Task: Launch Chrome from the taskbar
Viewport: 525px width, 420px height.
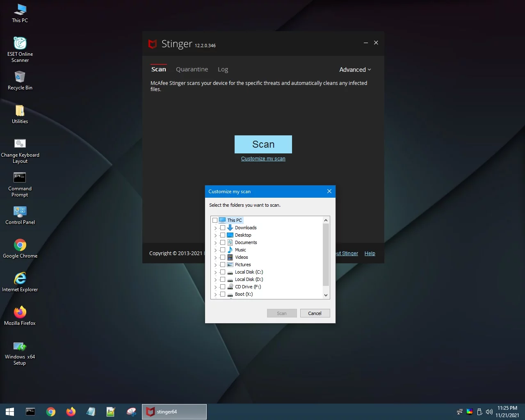Action: coord(51,412)
